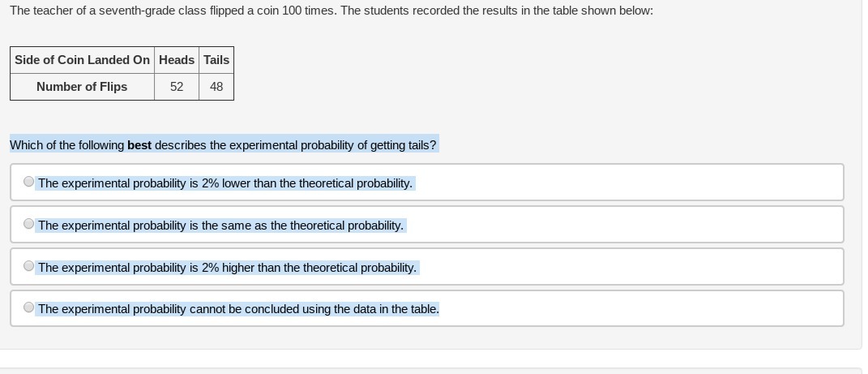Image resolution: width=868 pixels, height=374 pixels.
Task: Click the bold word 'best' in the question
Action: pyautogui.click(x=139, y=145)
